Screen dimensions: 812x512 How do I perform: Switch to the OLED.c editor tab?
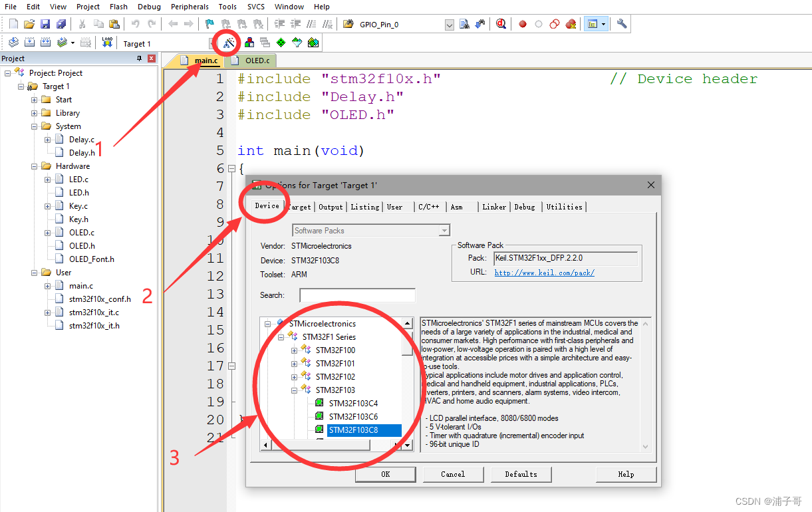click(x=251, y=61)
